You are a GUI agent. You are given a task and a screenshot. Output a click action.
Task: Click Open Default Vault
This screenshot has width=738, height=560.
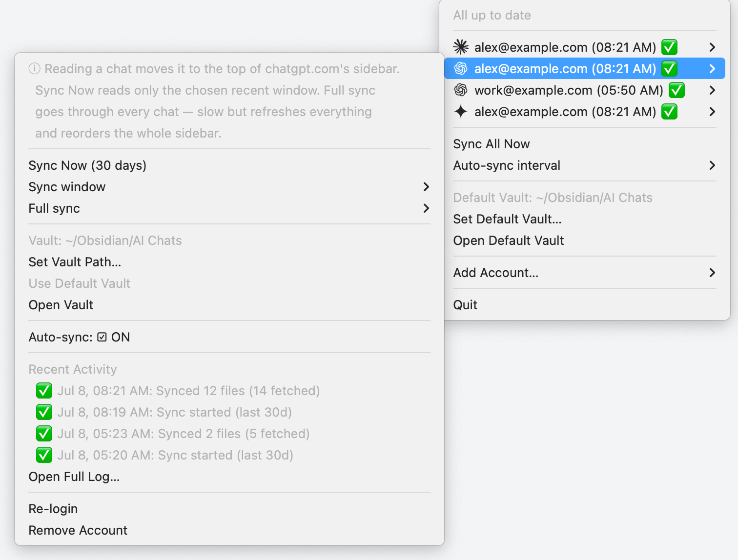click(x=585, y=240)
